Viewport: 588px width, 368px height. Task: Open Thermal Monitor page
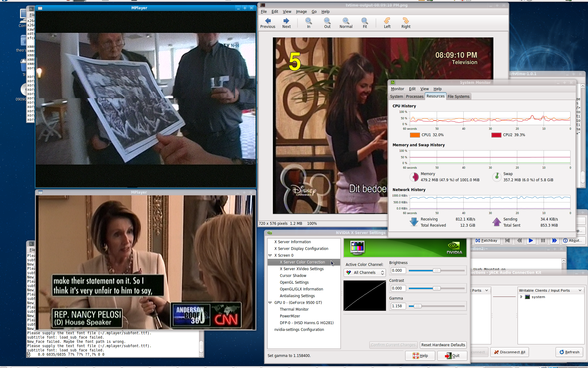(x=294, y=309)
